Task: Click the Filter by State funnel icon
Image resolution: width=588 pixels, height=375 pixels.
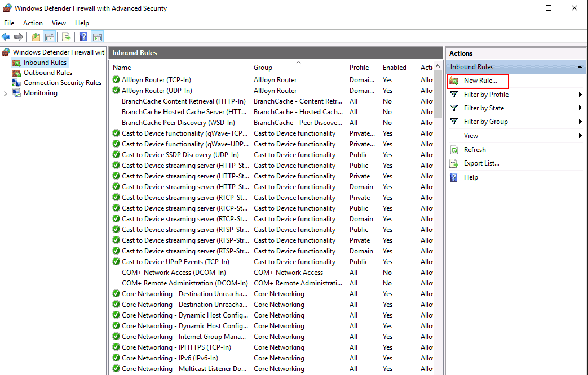Action: [454, 108]
